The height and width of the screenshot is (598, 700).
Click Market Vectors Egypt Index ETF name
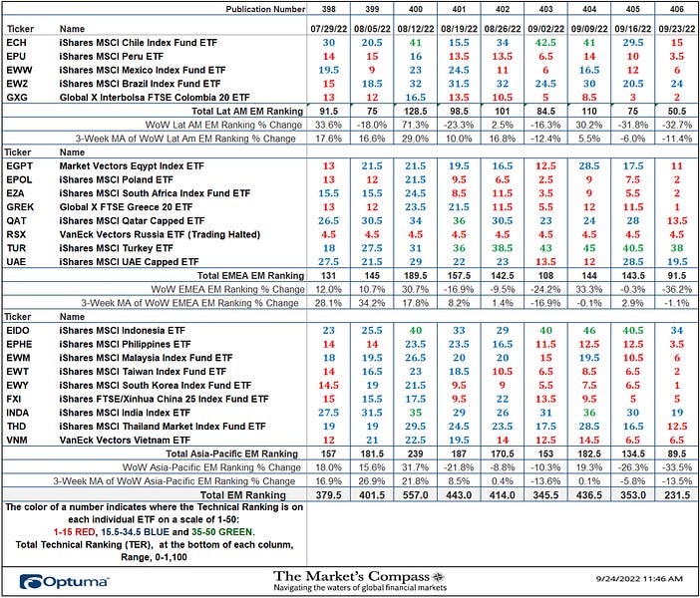[132, 166]
